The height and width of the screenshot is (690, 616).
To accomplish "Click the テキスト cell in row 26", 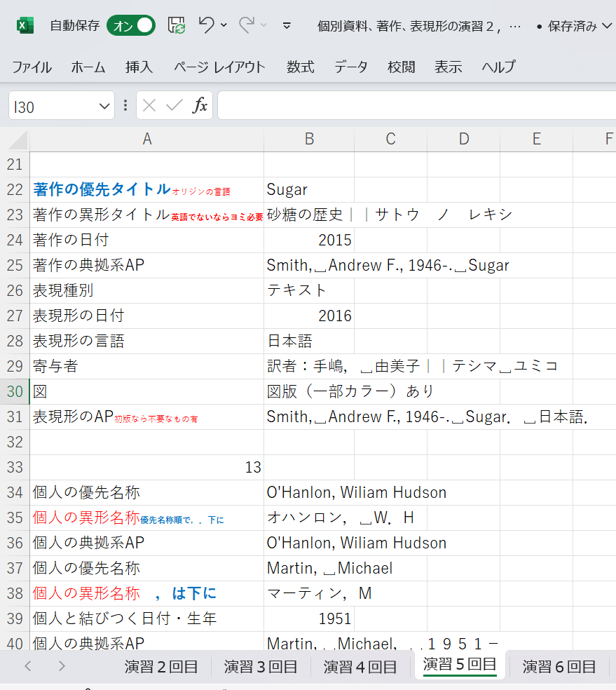I will (309, 290).
